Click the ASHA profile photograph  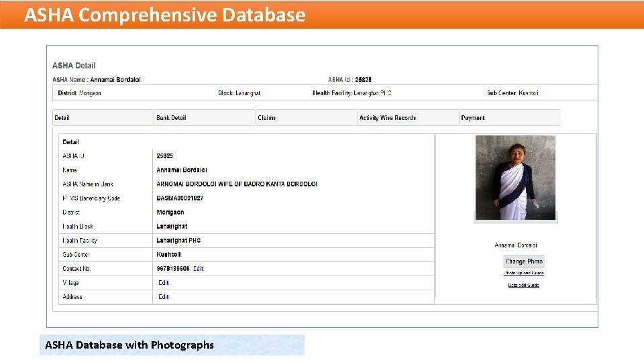(x=515, y=178)
